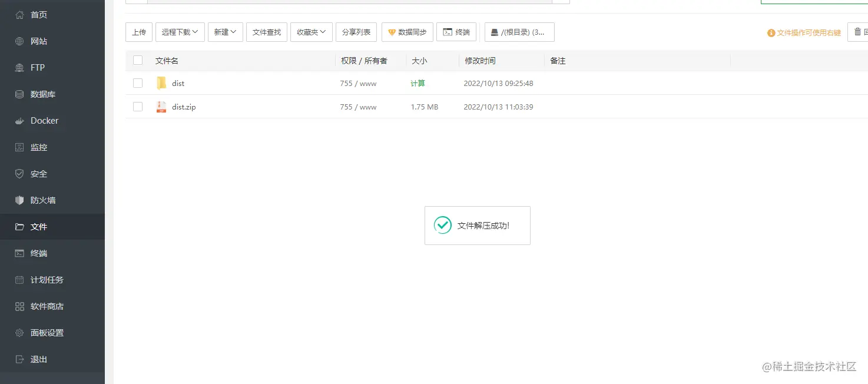Open the 终端 sidebar menu item
This screenshot has width=868, height=384.
click(52, 253)
